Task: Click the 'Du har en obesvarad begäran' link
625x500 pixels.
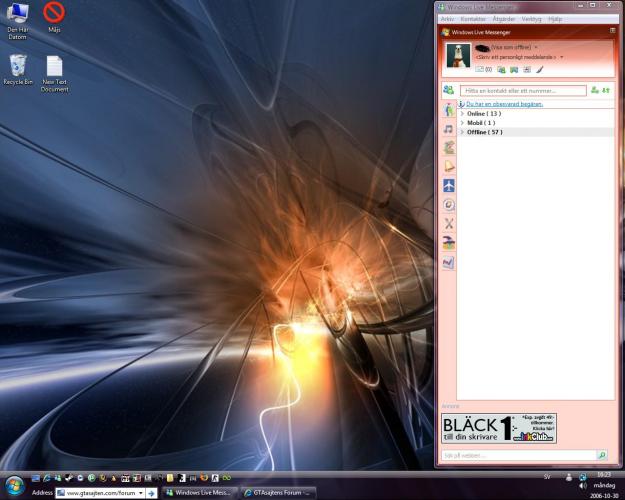Action: coord(504,104)
